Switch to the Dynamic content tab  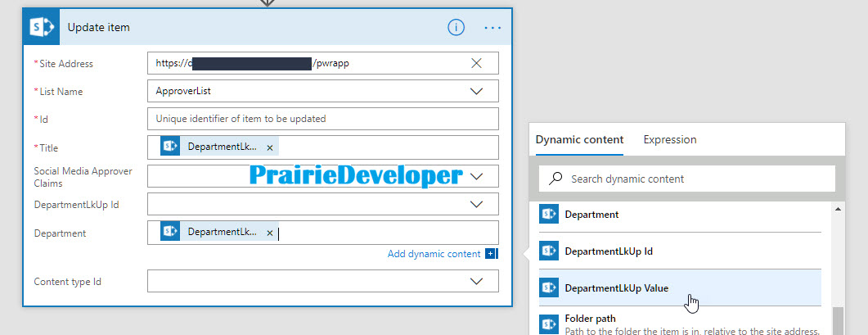pyautogui.click(x=579, y=140)
